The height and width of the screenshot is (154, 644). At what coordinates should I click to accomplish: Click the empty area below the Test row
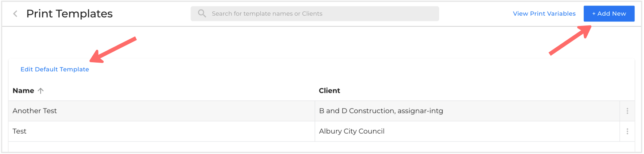point(321,147)
